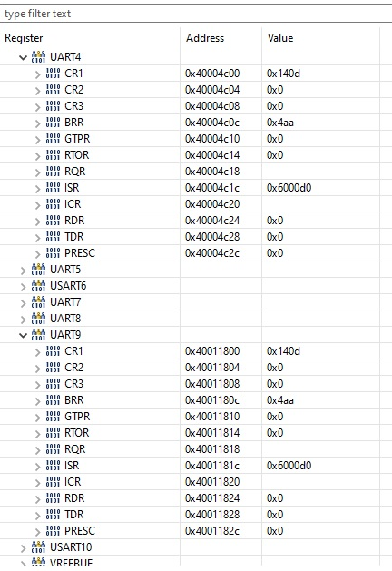Click the USART10 peripheral group icon
The image size is (392, 571).
(38, 547)
